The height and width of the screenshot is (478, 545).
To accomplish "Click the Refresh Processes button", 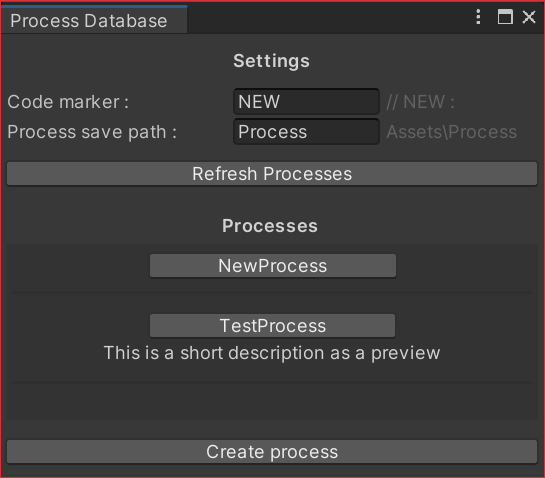I will [272, 173].
